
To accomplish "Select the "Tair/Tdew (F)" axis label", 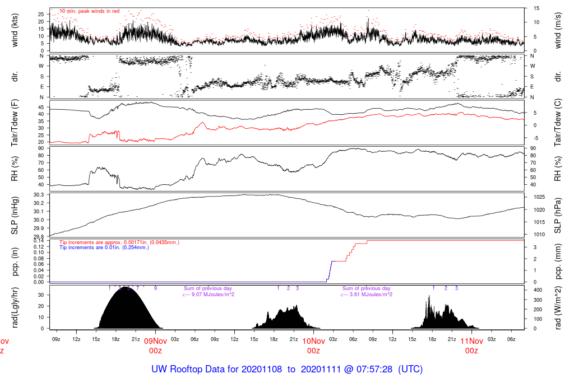I will coord(15,123).
